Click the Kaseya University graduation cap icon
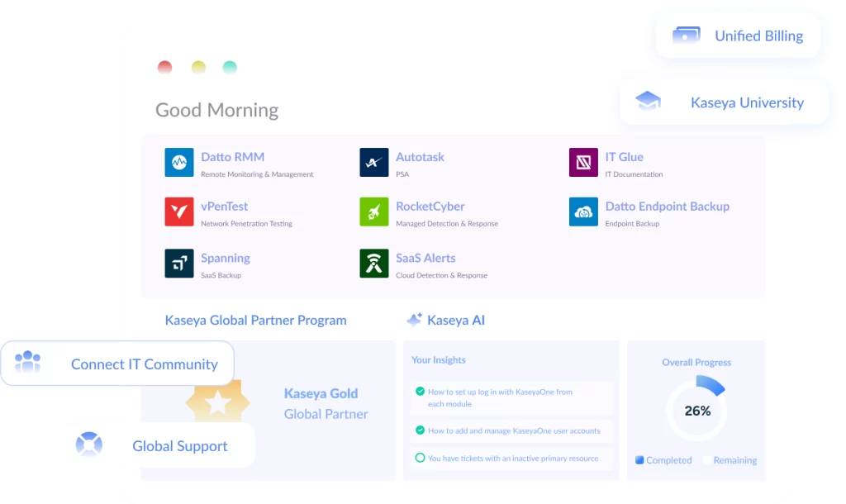Image resolution: width=846 pixels, height=504 pixels. (x=648, y=100)
